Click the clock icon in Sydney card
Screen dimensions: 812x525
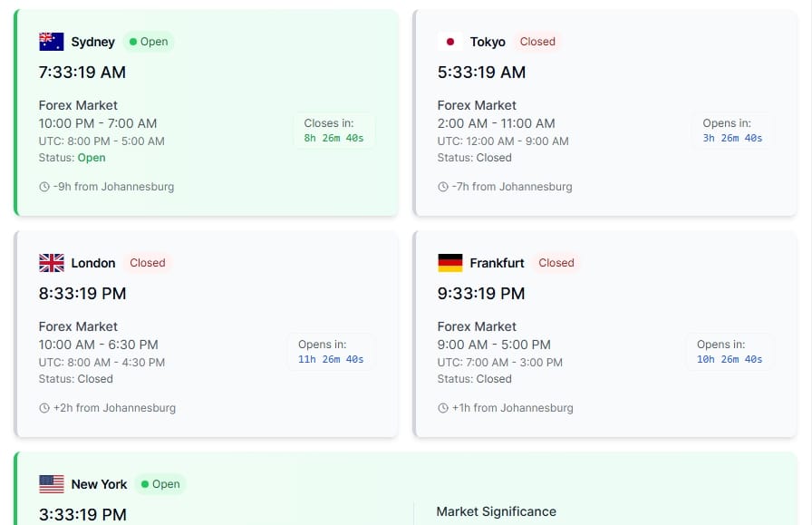pyautogui.click(x=44, y=187)
